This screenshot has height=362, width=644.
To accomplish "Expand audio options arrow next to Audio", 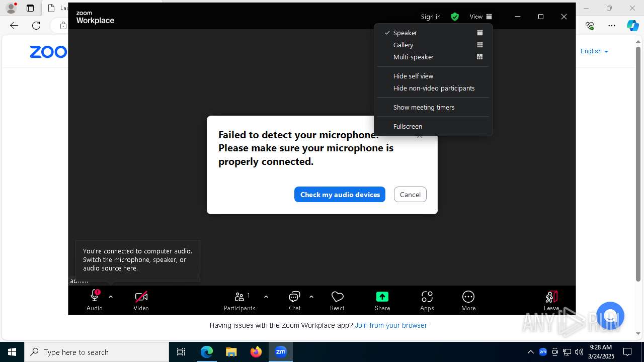I will tap(111, 297).
